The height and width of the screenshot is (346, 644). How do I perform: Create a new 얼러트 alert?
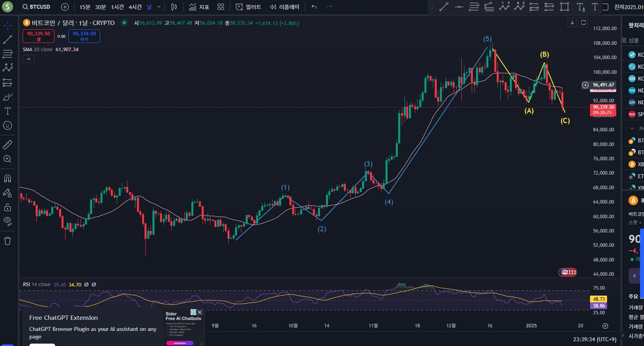[x=248, y=7]
